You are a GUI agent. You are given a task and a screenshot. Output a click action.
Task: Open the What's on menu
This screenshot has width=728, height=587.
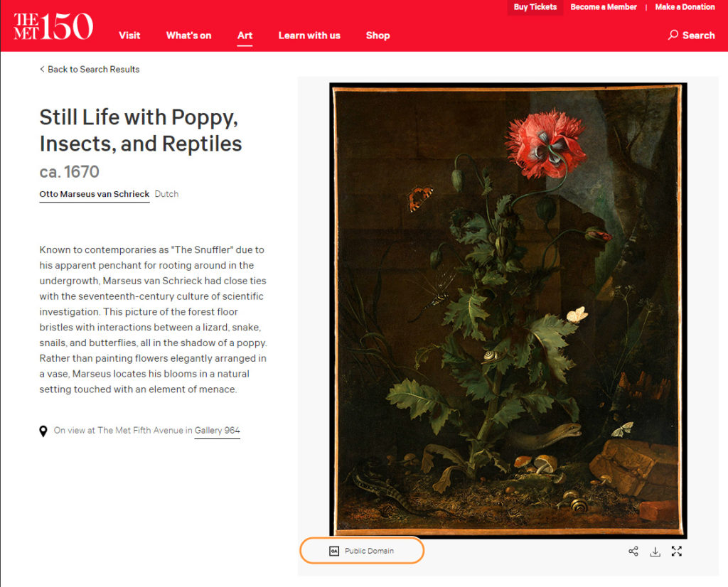pyautogui.click(x=188, y=36)
